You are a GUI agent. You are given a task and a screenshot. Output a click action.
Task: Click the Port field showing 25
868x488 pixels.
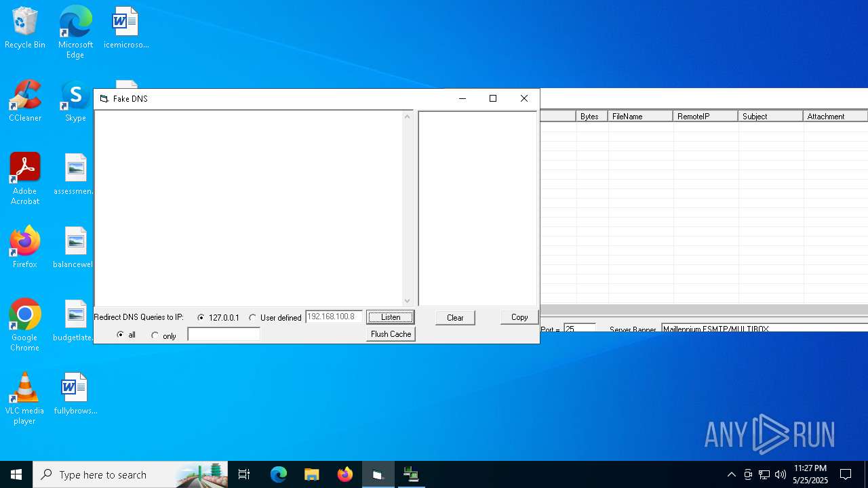(580, 328)
